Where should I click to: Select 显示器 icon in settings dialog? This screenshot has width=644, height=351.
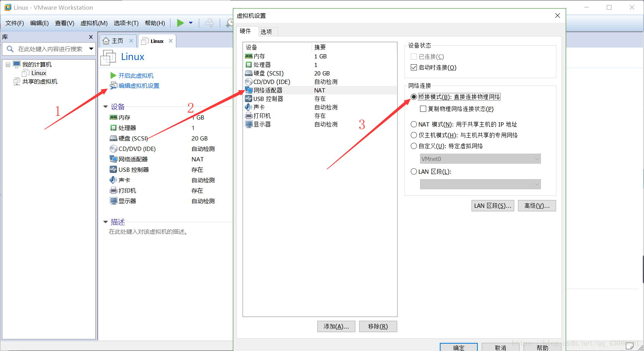tap(249, 124)
